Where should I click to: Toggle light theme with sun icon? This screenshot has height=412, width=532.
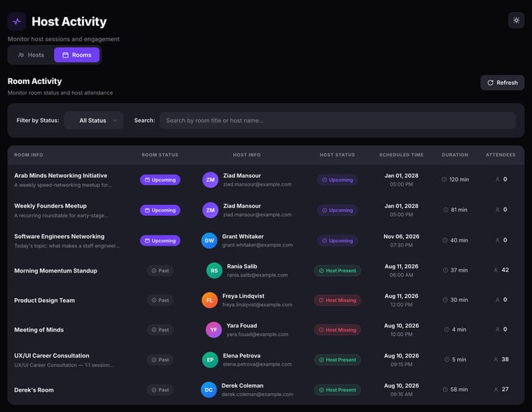point(516,20)
